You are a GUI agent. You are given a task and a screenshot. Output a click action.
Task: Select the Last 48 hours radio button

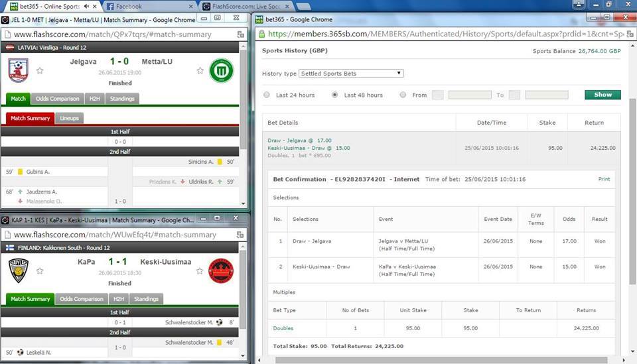click(334, 95)
